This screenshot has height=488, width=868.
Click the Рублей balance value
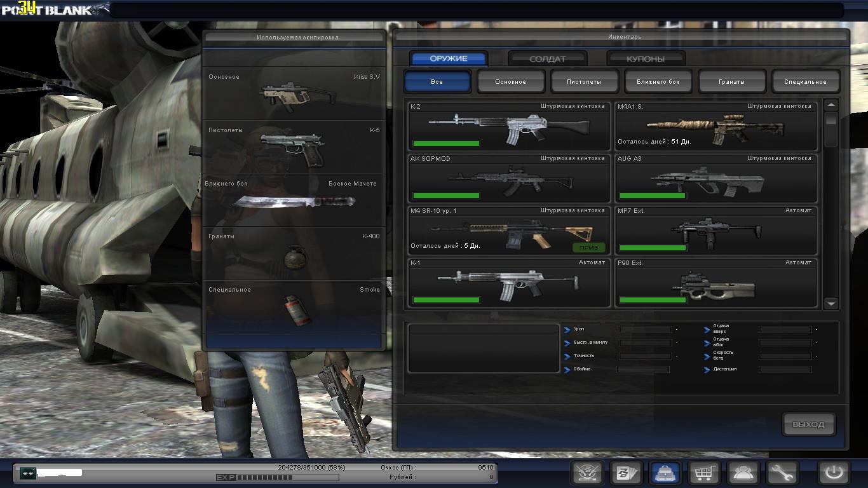491,477
